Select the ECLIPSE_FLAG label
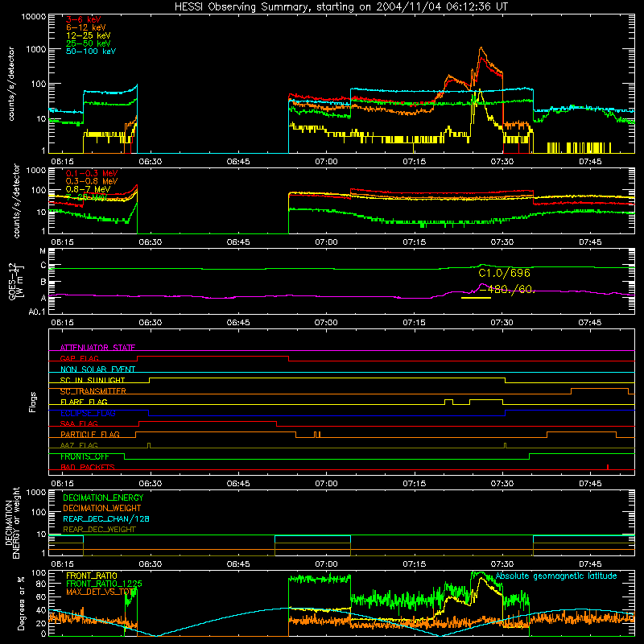 [88, 413]
